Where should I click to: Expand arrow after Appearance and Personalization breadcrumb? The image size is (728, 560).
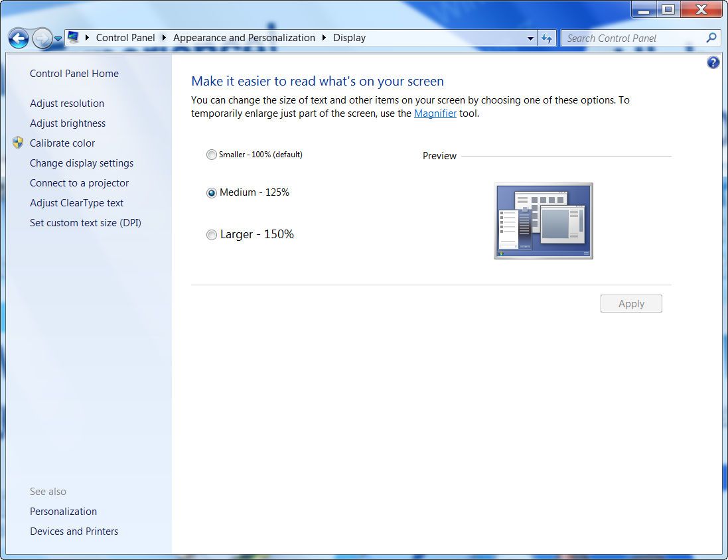(325, 38)
